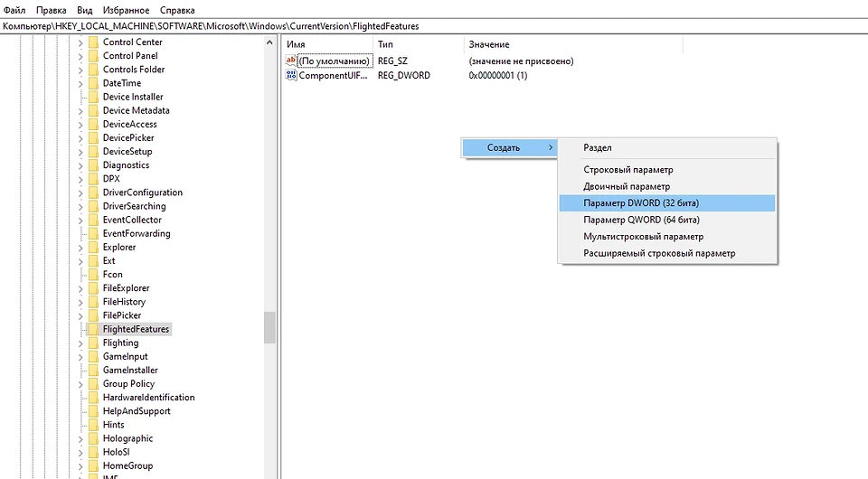The height and width of the screenshot is (479, 868).
Task: Choose Строковый параметр from submenu
Action: coord(627,170)
